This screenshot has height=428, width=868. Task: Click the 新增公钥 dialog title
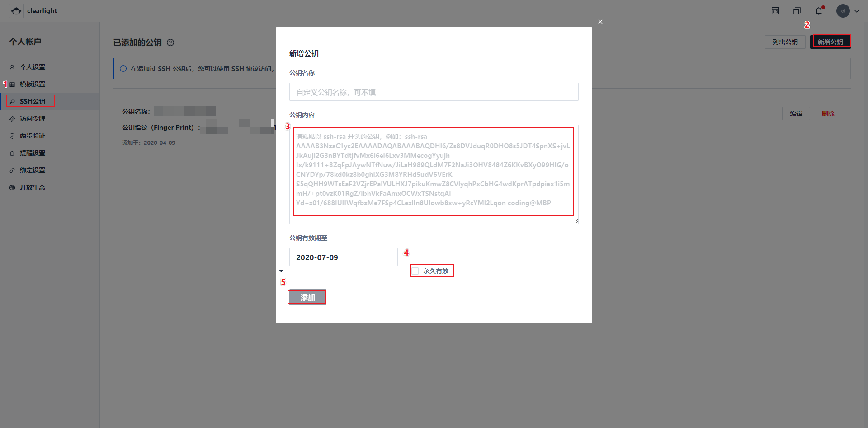(x=304, y=53)
